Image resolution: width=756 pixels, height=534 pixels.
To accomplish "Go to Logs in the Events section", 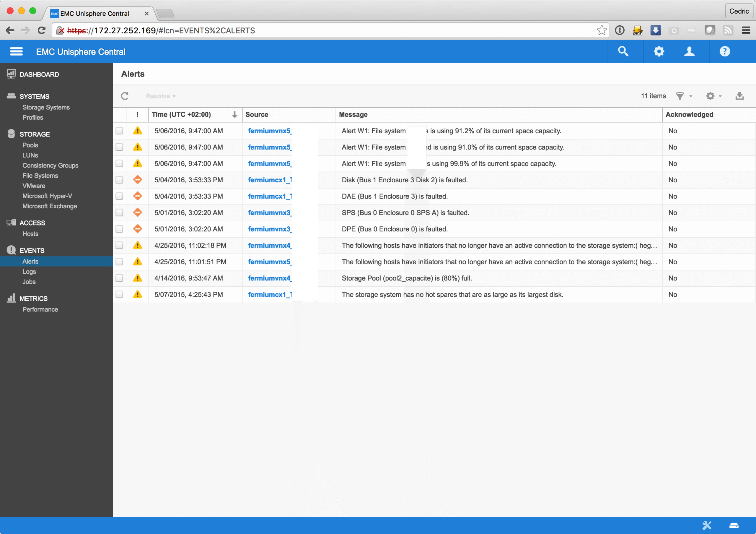I will [29, 272].
